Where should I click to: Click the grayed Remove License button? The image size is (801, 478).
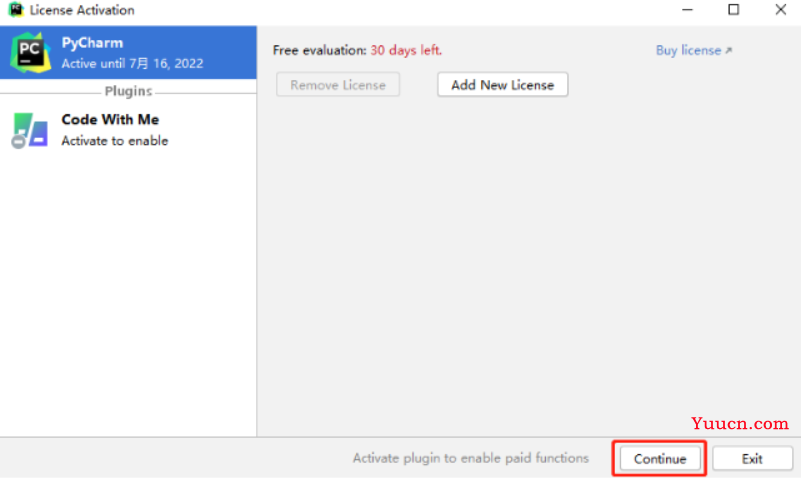pyautogui.click(x=338, y=85)
